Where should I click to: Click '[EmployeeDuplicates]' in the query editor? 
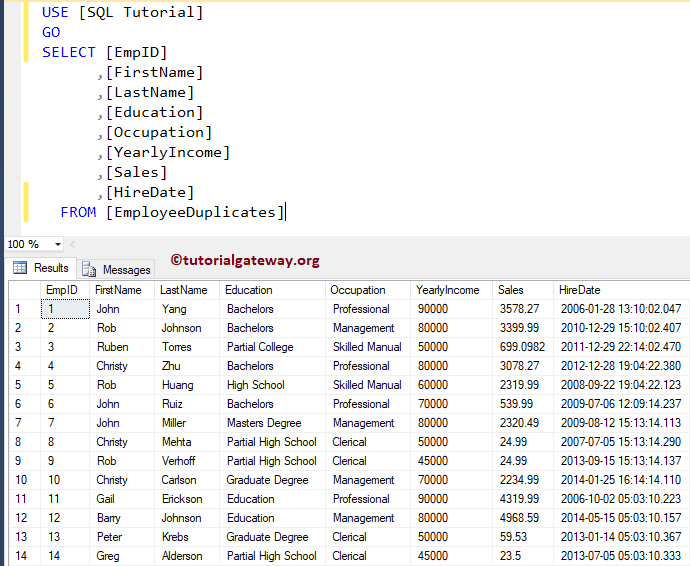point(195,212)
